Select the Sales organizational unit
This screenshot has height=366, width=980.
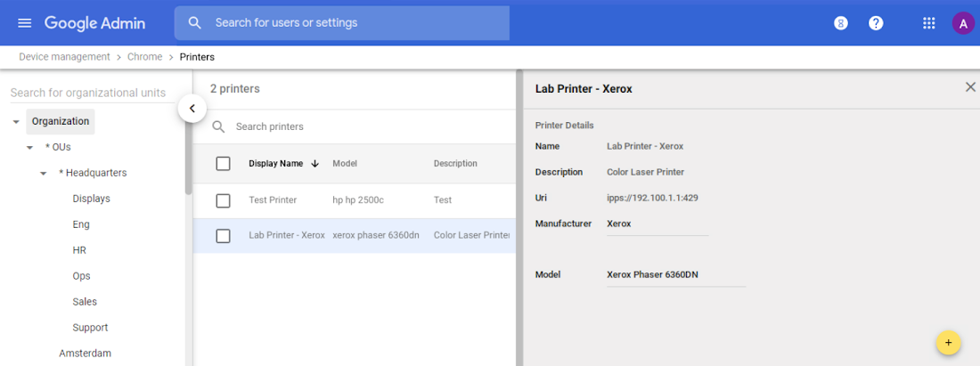tap(85, 302)
